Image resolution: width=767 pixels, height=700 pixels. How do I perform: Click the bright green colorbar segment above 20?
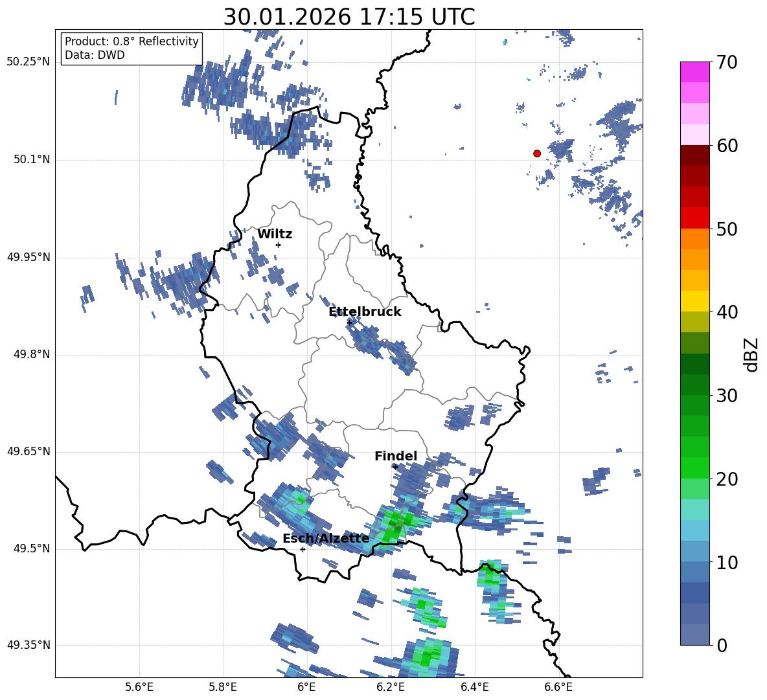tap(694, 468)
